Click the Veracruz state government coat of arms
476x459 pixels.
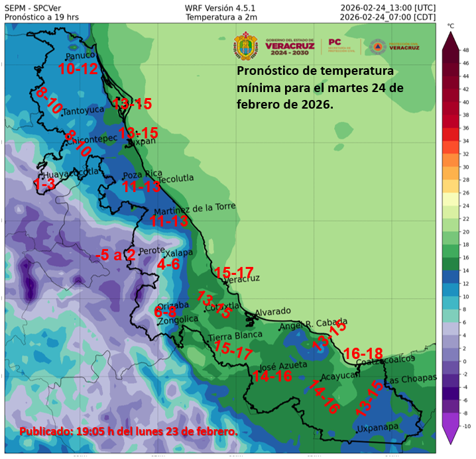[x=245, y=47]
